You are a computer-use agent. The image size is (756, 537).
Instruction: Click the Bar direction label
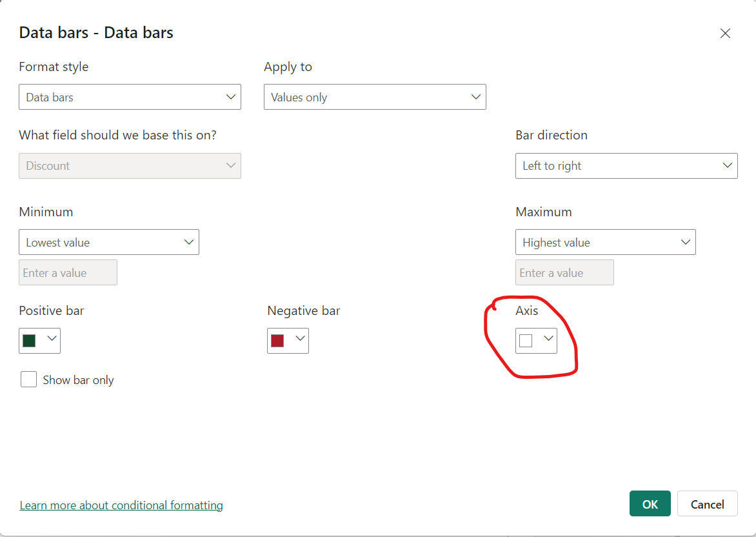point(551,135)
